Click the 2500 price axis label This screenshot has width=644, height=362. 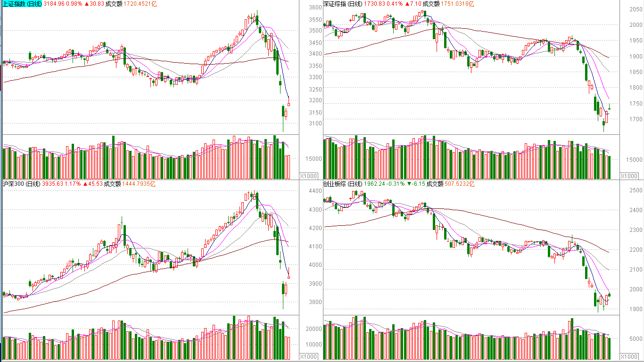636,191
